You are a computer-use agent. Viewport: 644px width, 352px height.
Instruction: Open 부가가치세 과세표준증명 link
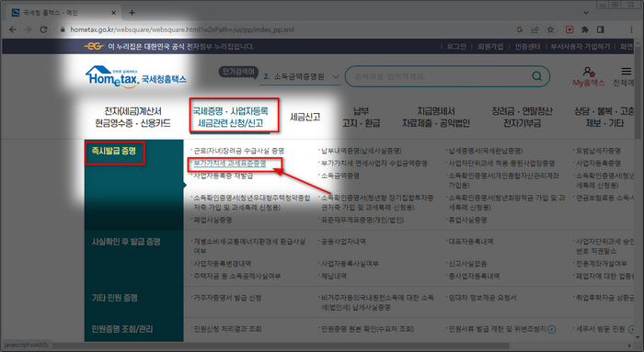pos(230,164)
